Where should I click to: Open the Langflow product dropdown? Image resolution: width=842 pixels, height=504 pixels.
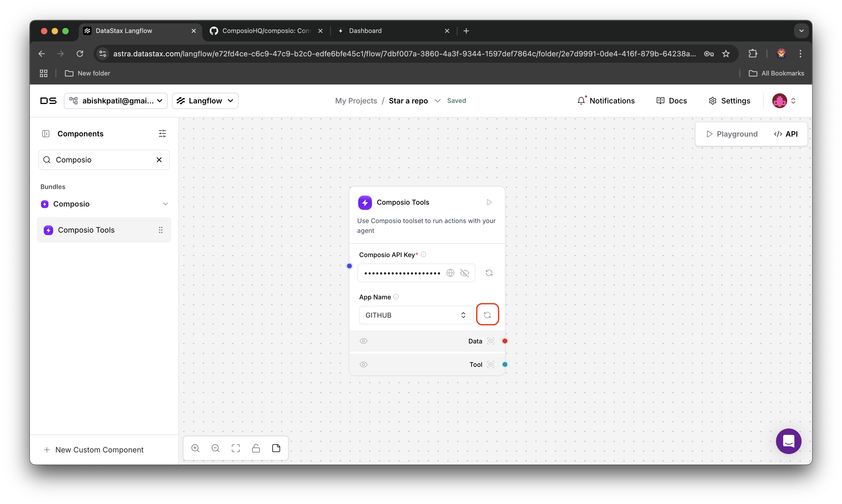(205, 101)
